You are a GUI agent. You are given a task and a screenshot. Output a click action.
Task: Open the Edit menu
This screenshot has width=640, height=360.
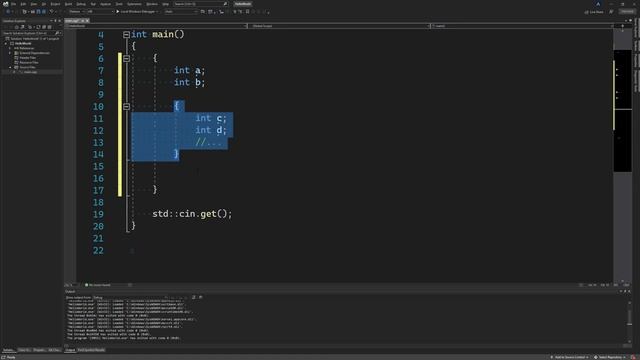tap(23, 4)
